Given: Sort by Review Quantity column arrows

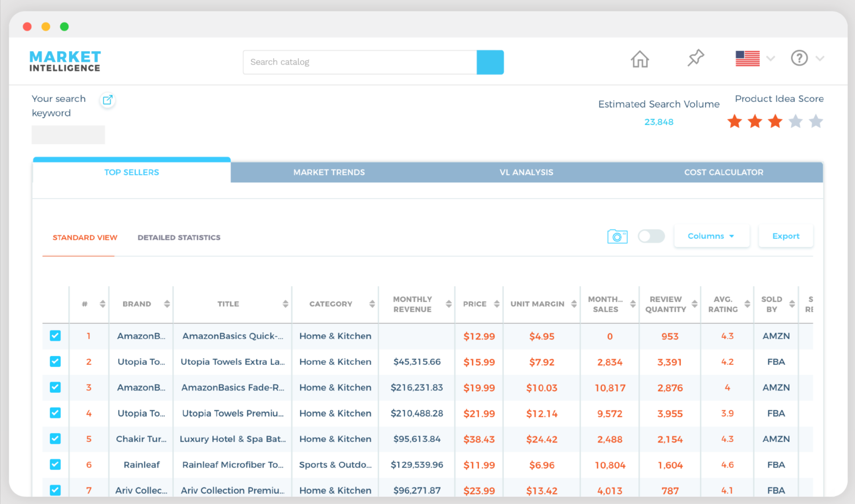Looking at the screenshot, I should 695,304.
